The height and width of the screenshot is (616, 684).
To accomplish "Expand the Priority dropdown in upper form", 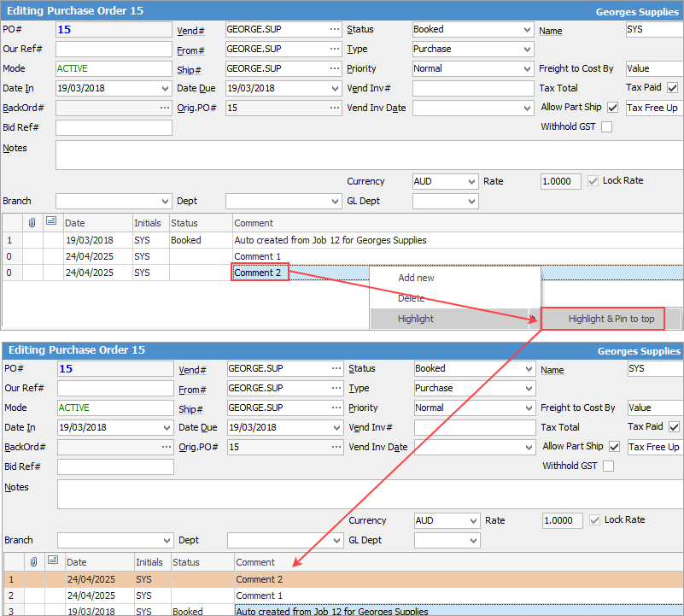I will [x=526, y=68].
